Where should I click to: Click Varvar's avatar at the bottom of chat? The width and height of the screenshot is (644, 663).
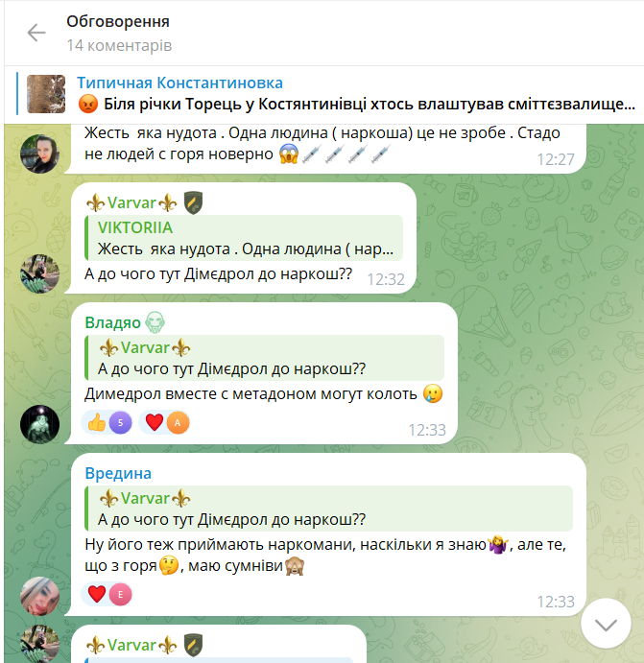39,644
